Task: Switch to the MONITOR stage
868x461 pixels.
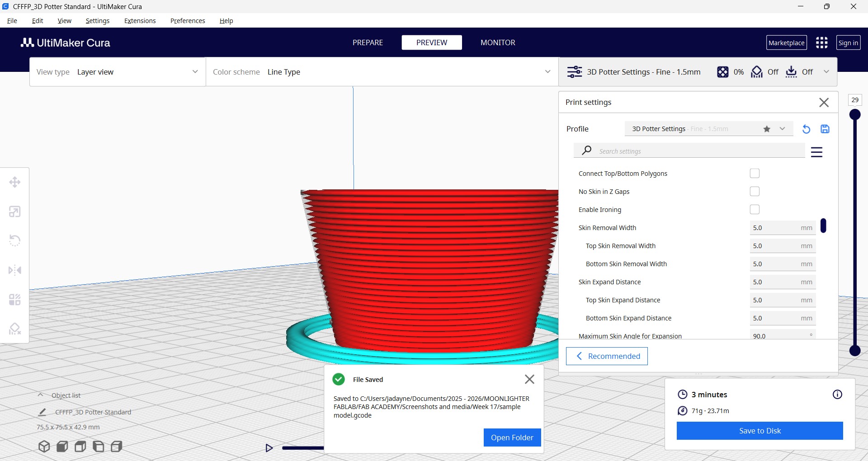Action: tap(498, 42)
